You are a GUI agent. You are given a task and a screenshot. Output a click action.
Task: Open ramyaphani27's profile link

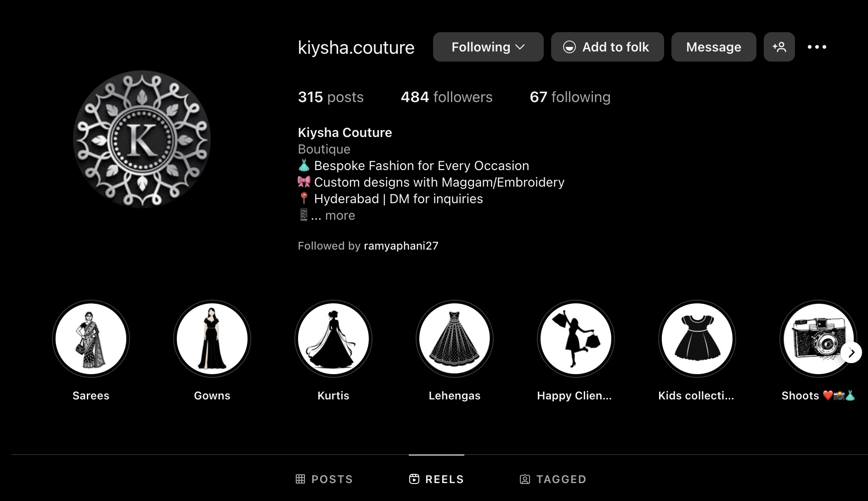coord(401,246)
